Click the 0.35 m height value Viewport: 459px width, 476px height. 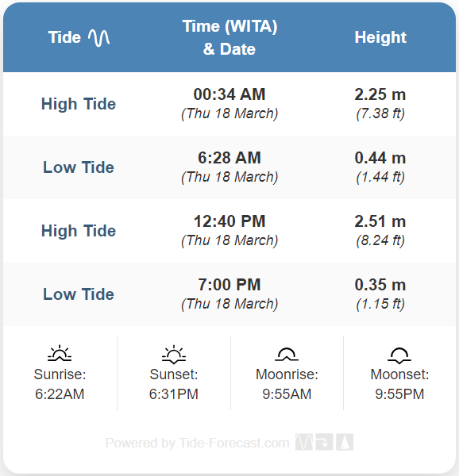click(x=380, y=285)
